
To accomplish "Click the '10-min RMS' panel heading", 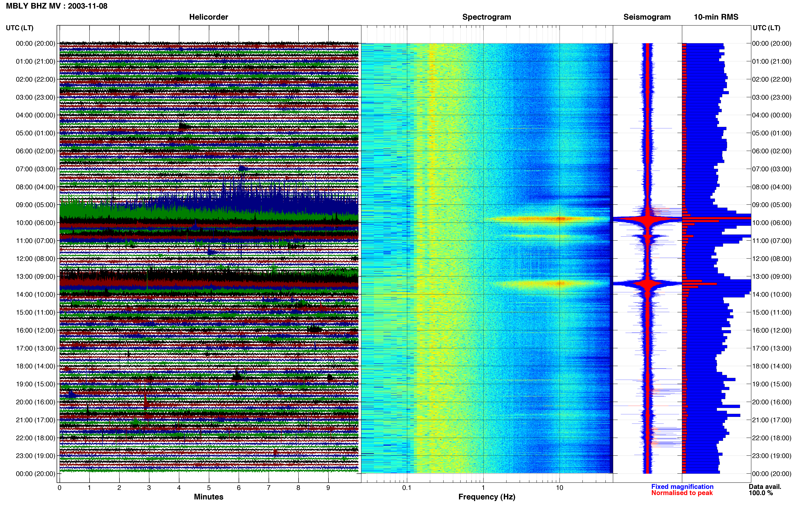I will (716, 17).
